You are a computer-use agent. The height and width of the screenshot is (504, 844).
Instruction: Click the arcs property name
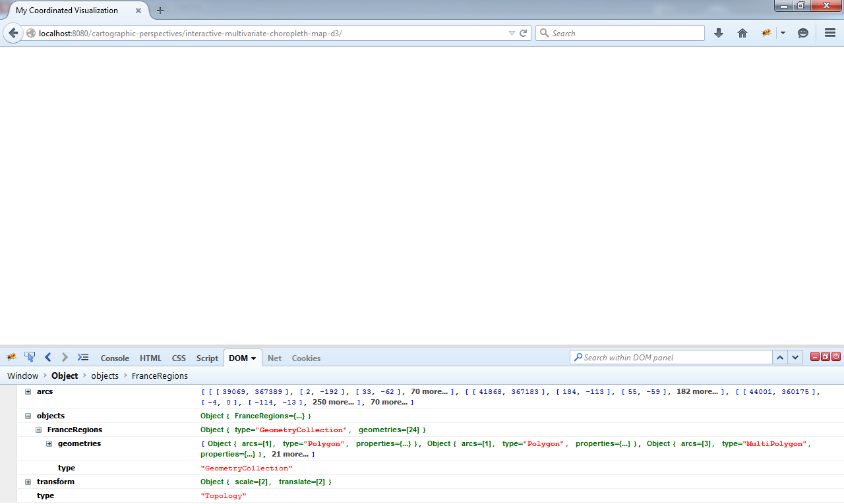[45, 391]
